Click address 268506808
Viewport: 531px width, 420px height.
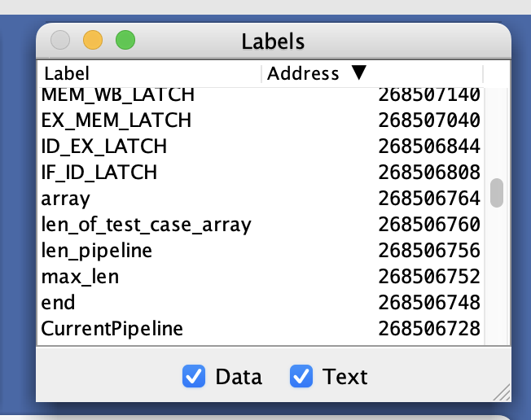(x=429, y=172)
